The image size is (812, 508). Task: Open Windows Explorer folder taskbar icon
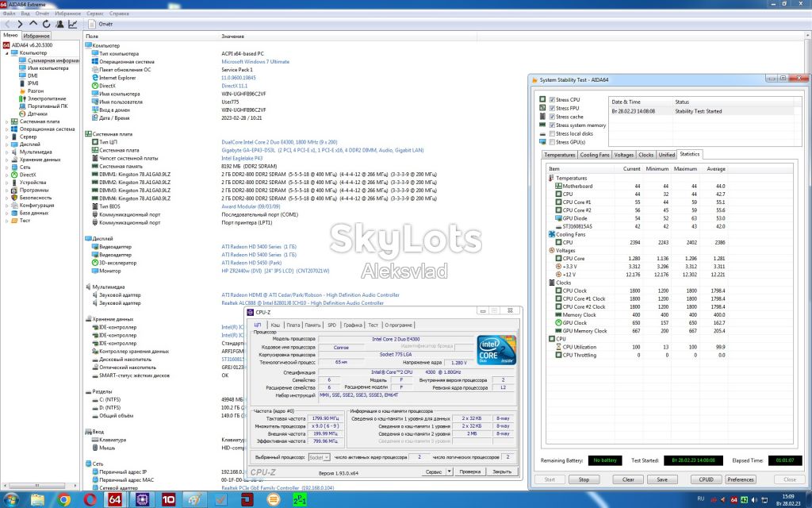[x=37, y=500]
